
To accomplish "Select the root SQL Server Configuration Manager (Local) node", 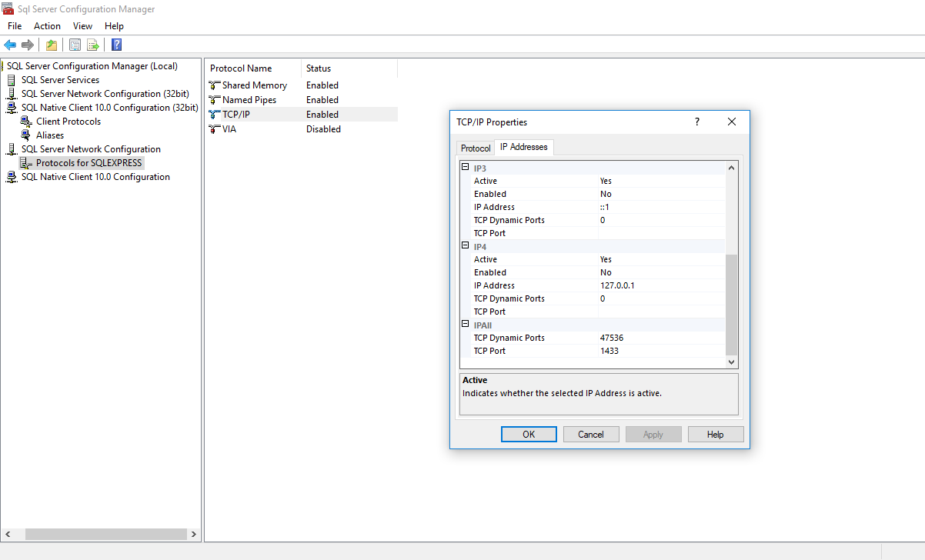I will 92,66.
